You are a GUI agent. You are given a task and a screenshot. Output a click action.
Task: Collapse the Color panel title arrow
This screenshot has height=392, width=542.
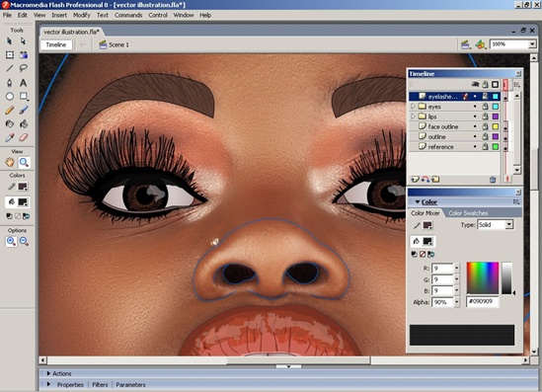pos(418,201)
